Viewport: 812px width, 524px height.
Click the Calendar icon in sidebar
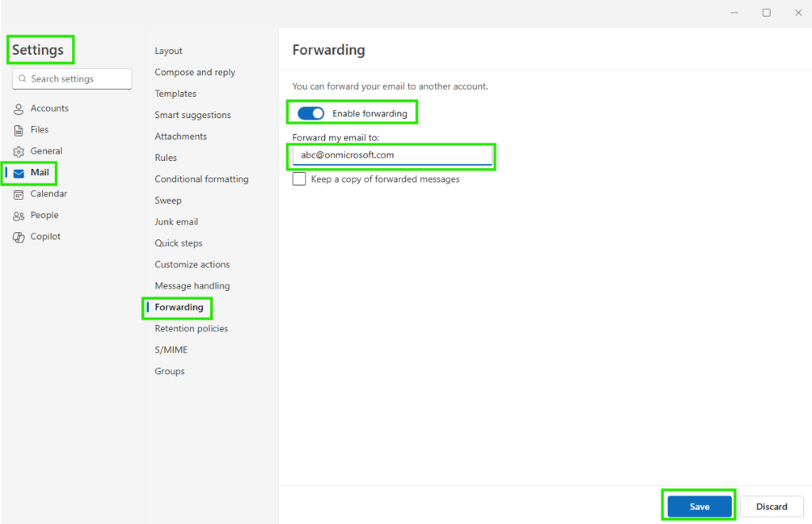[19, 194]
